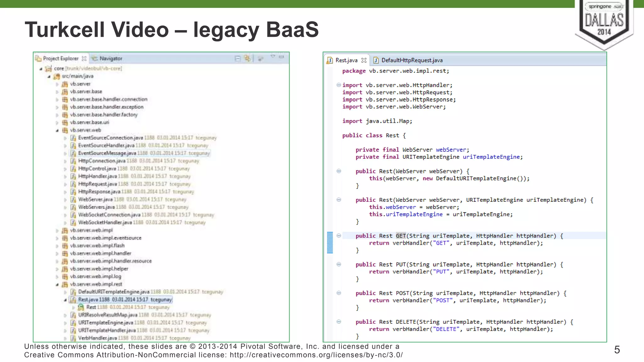This screenshot has height=362, width=644.
Task: Click the HttpConnection.java file icon
Action: pyautogui.click(x=73, y=161)
